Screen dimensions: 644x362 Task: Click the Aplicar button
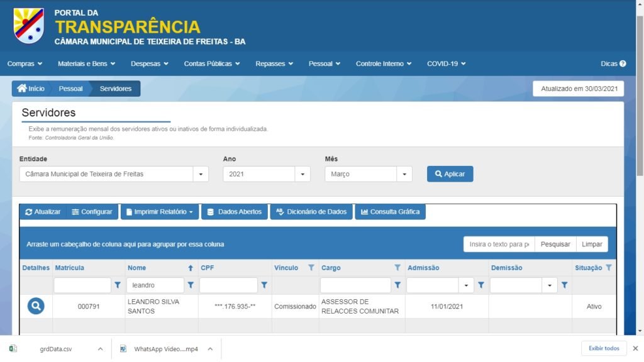point(450,174)
